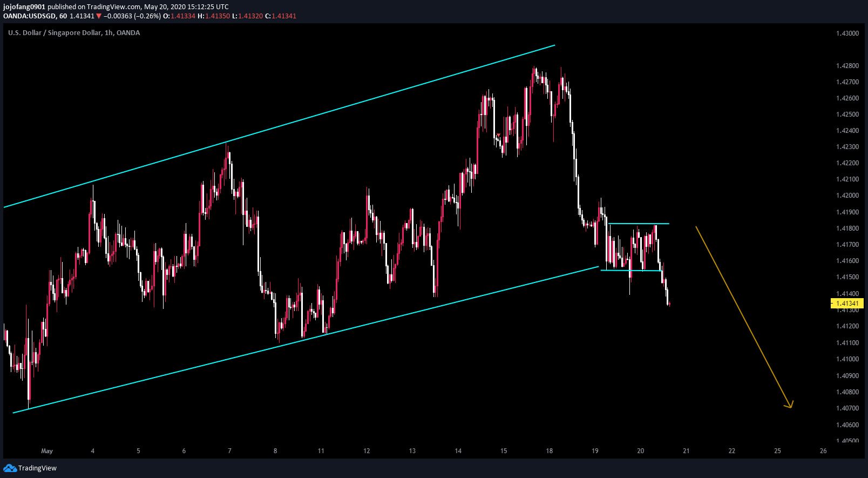Click the TradingView wordmark at the bottom
Image resolution: width=868 pixels, height=478 pixels.
(37, 468)
